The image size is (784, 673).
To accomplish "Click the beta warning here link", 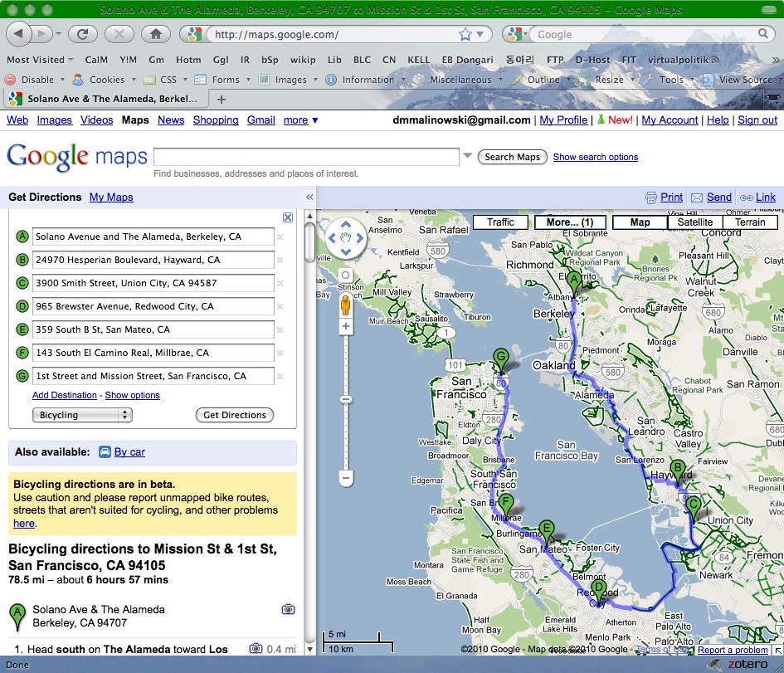I will click(x=24, y=523).
